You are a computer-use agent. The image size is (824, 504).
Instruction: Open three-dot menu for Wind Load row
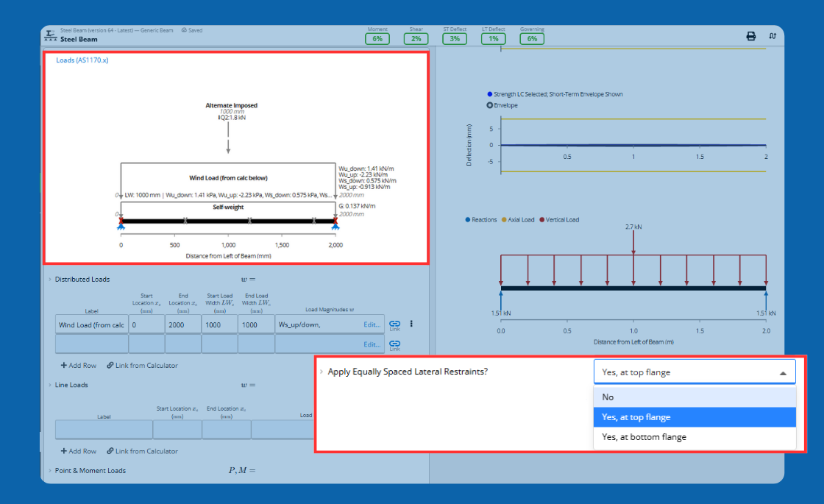click(411, 324)
